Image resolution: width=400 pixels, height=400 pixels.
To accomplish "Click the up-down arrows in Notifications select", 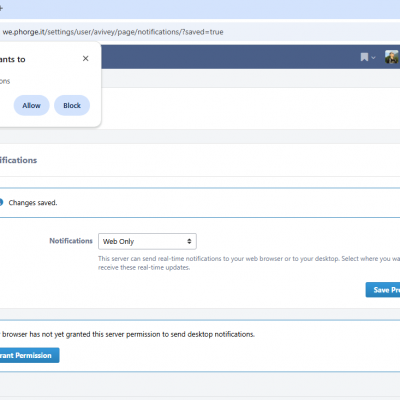I will (189, 241).
